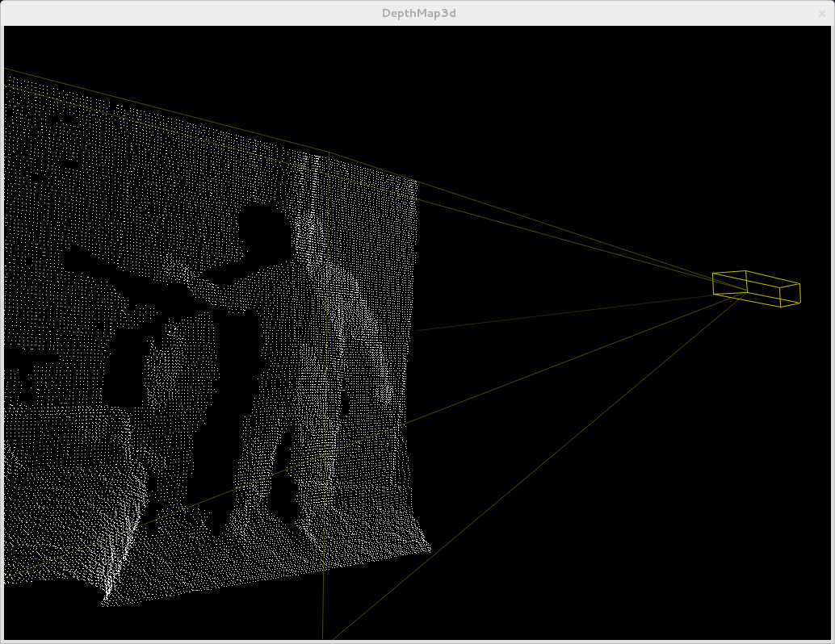The width and height of the screenshot is (835, 644).
Task: Click the right end face of camera box
Action: tap(789, 295)
